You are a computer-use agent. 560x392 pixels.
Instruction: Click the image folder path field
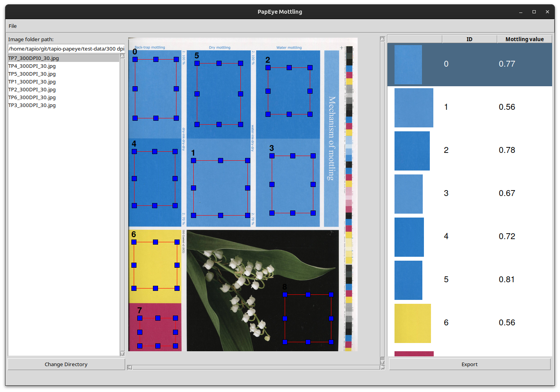coord(66,49)
